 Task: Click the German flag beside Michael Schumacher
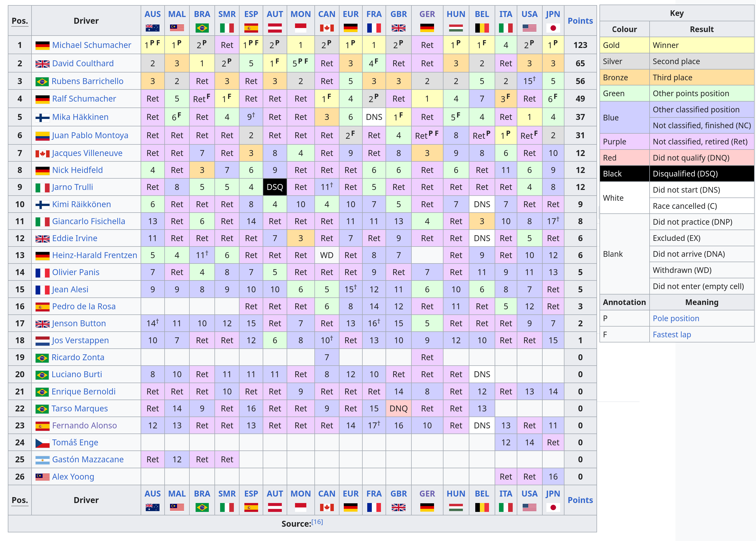pyautogui.click(x=42, y=45)
